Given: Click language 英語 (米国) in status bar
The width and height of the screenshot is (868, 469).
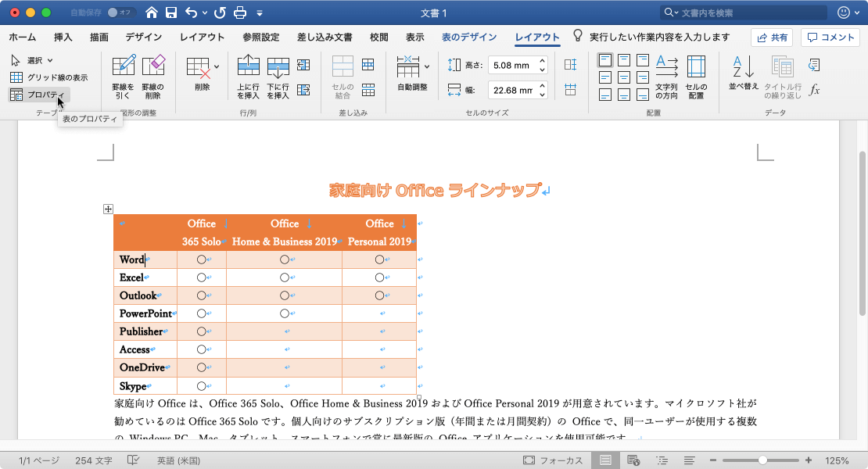Looking at the screenshot, I should coord(178,460).
